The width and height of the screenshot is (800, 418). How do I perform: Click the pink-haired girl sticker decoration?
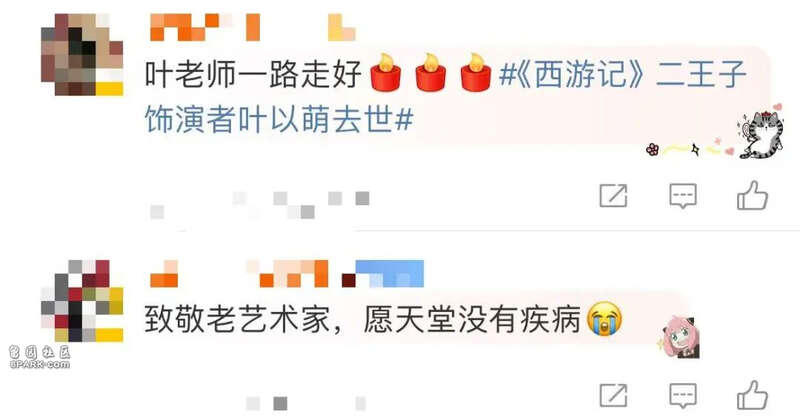(680, 337)
